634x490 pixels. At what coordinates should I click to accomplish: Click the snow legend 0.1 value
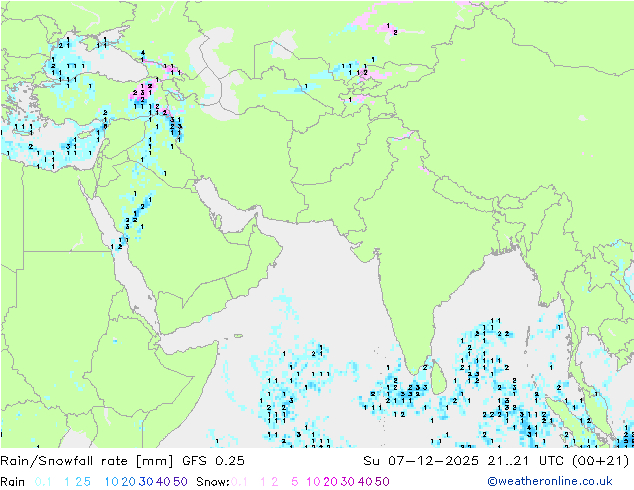click(x=239, y=482)
